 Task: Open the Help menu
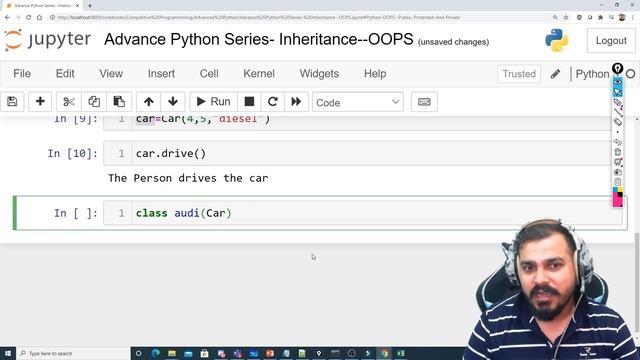pos(375,73)
